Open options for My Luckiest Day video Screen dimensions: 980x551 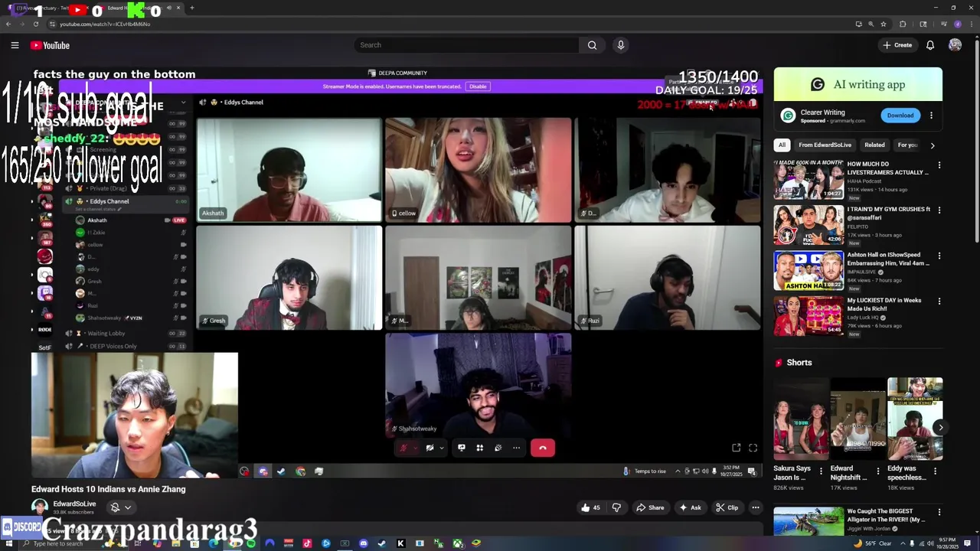click(939, 302)
